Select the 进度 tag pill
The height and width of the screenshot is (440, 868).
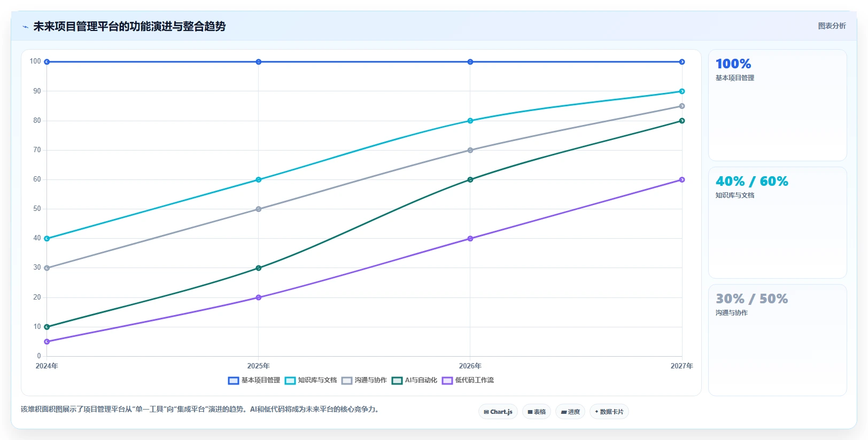point(570,412)
